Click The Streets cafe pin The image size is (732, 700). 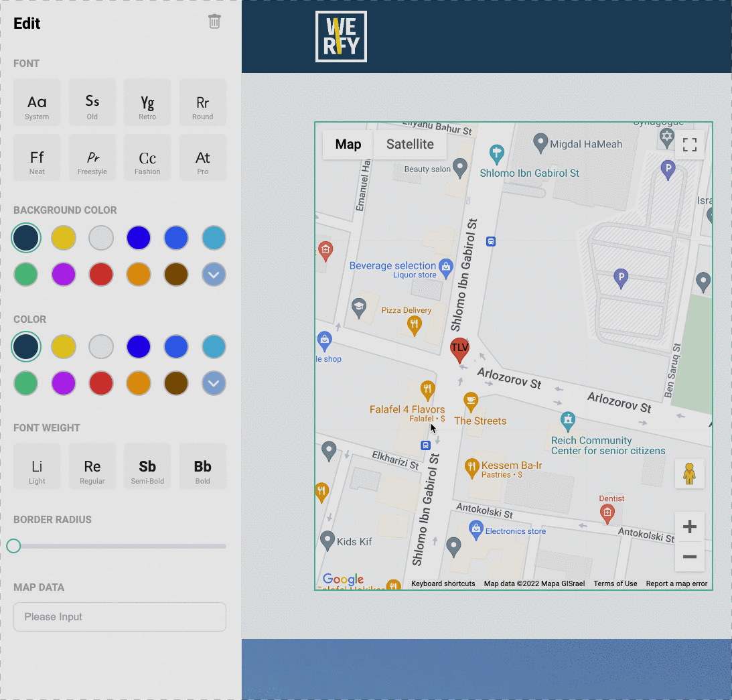pos(471,402)
